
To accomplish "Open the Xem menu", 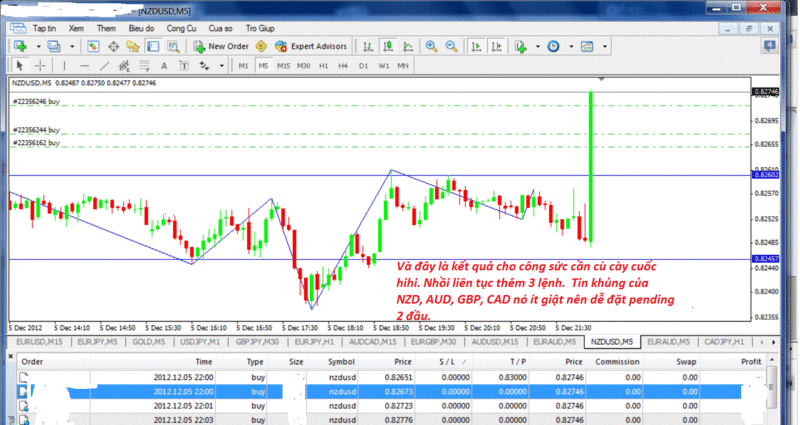I will coord(76,29).
